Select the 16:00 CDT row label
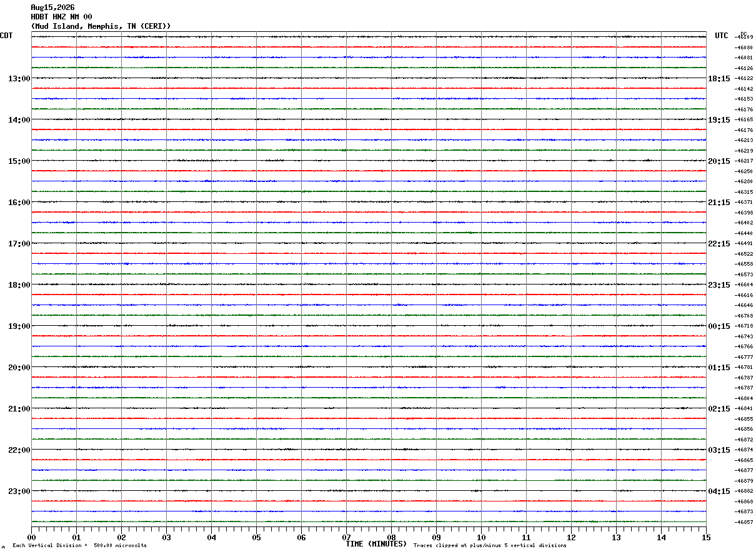This screenshot has height=554, width=756. pos(19,203)
